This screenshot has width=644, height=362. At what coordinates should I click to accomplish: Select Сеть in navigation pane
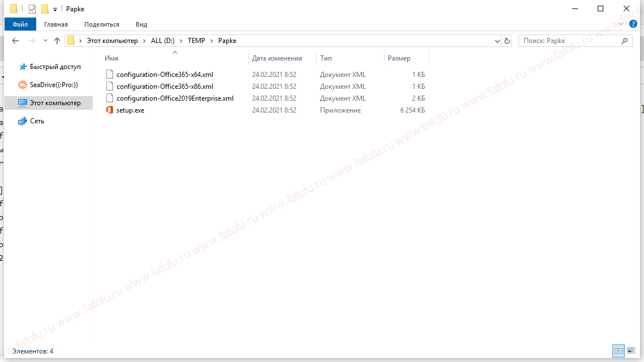pos(37,121)
